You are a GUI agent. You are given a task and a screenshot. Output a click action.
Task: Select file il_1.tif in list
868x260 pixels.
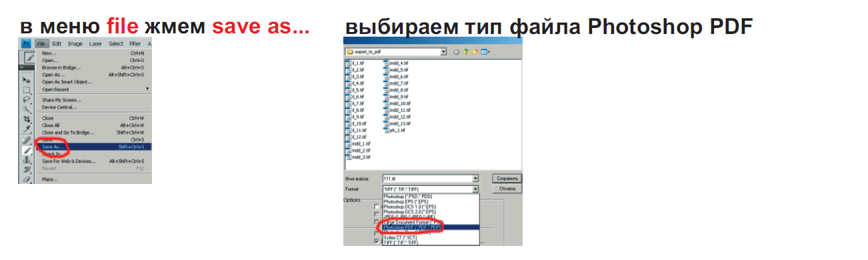click(355, 63)
